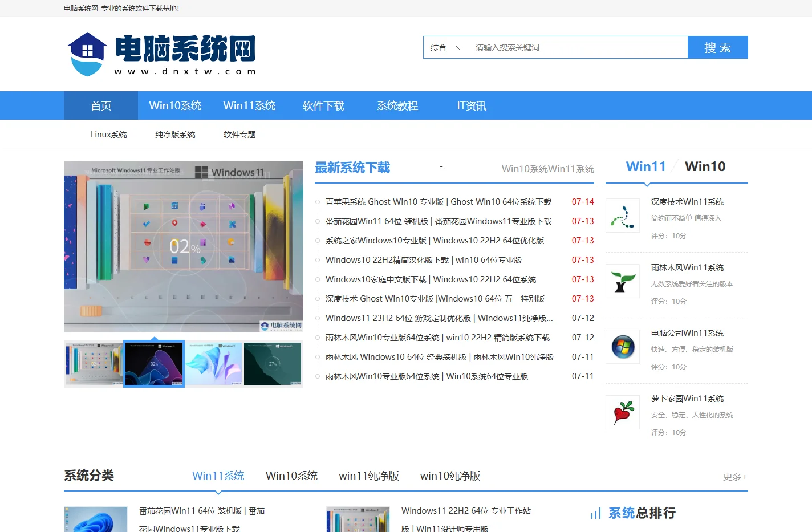Open the 深度技术Win11系统 icon
Viewport: 812px width, 532px height.
pyautogui.click(x=623, y=216)
